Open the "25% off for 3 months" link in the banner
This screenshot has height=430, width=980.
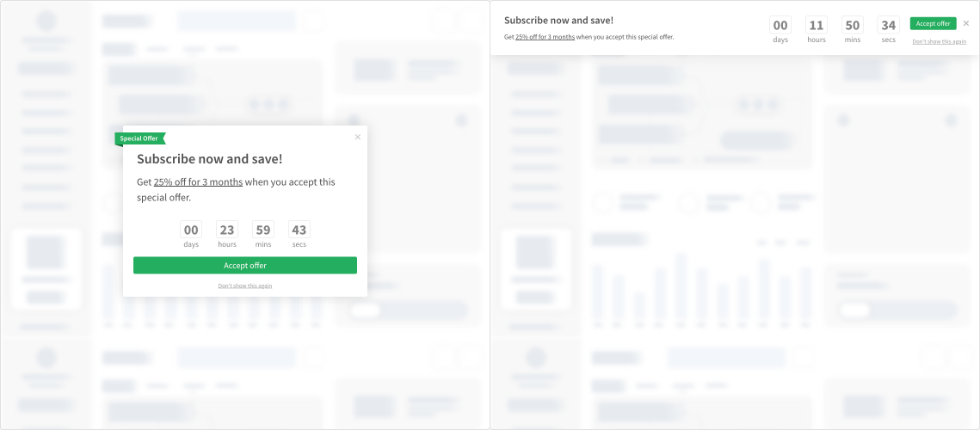click(x=545, y=37)
